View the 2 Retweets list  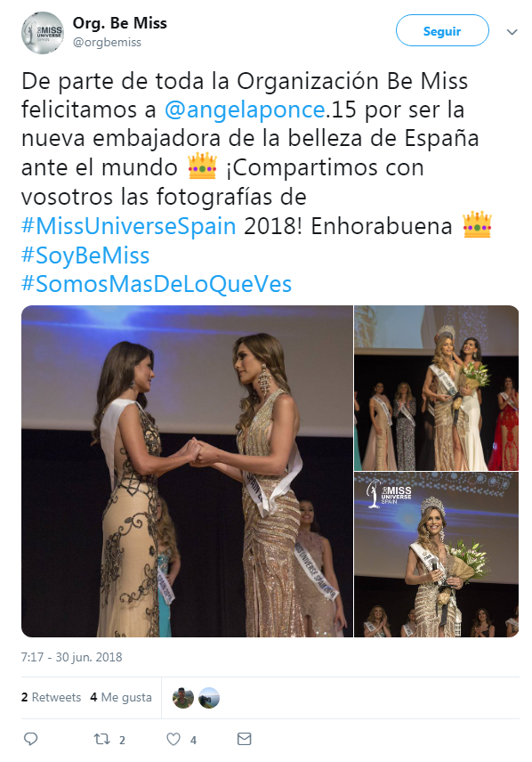51,697
